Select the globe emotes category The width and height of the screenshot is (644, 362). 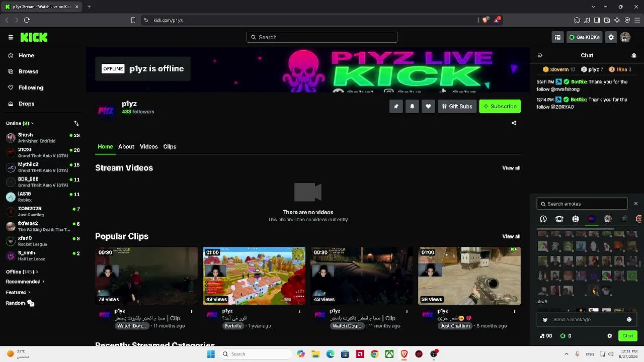pos(576,219)
